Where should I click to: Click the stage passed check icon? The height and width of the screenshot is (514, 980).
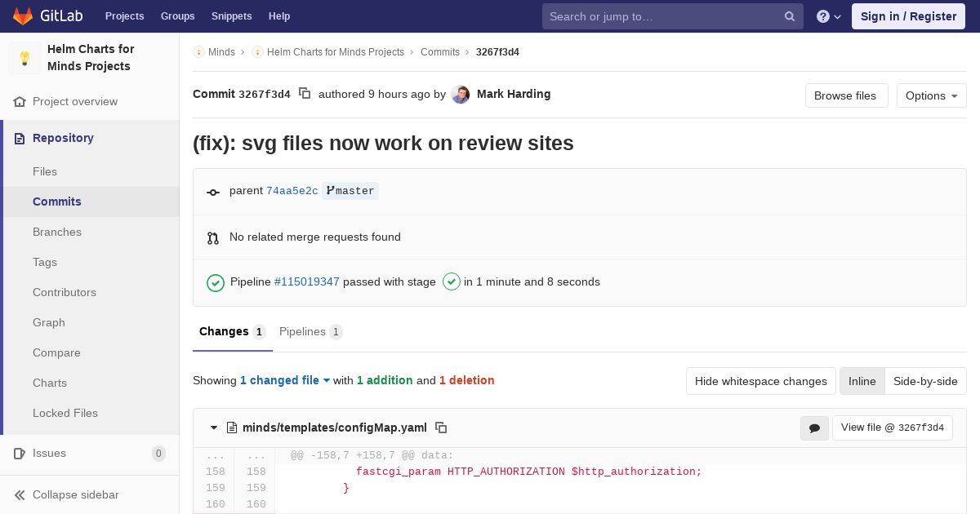point(451,281)
